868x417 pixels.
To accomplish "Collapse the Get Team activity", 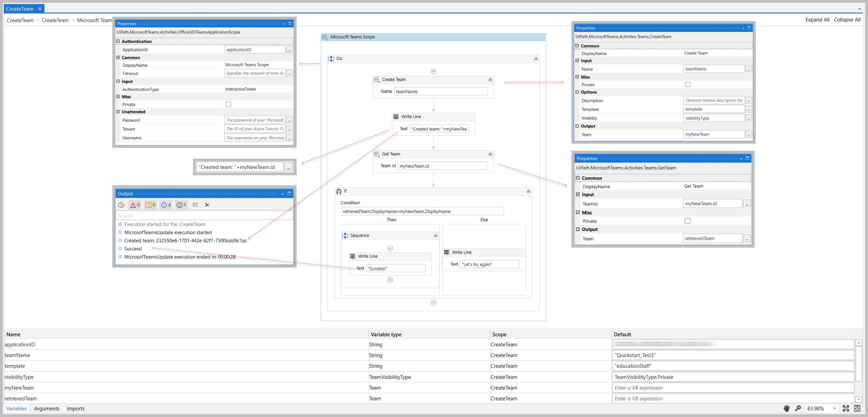I will [x=490, y=154].
